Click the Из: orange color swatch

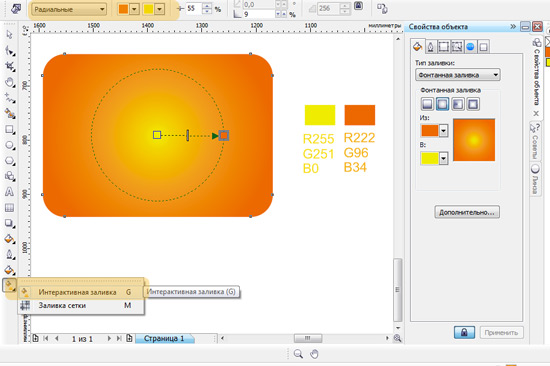tap(430, 131)
